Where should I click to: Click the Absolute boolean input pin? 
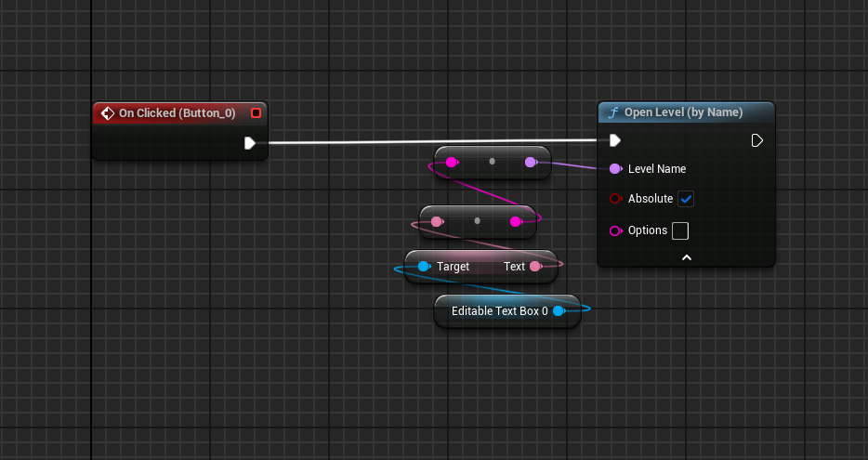614,199
